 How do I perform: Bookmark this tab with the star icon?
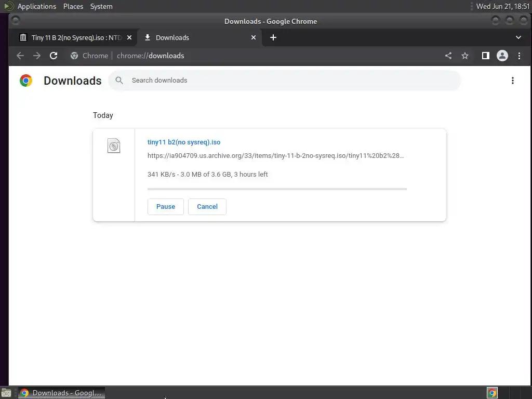coord(465,56)
